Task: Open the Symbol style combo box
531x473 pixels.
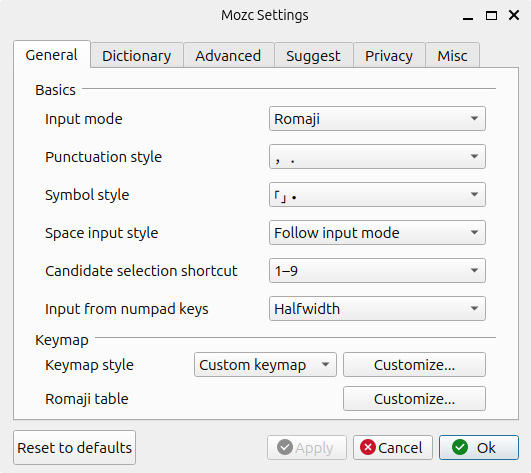Action: [x=377, y=195]
